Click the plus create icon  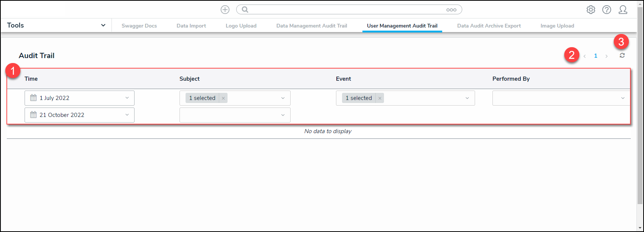pyautogui.click(x=225, y=10)
